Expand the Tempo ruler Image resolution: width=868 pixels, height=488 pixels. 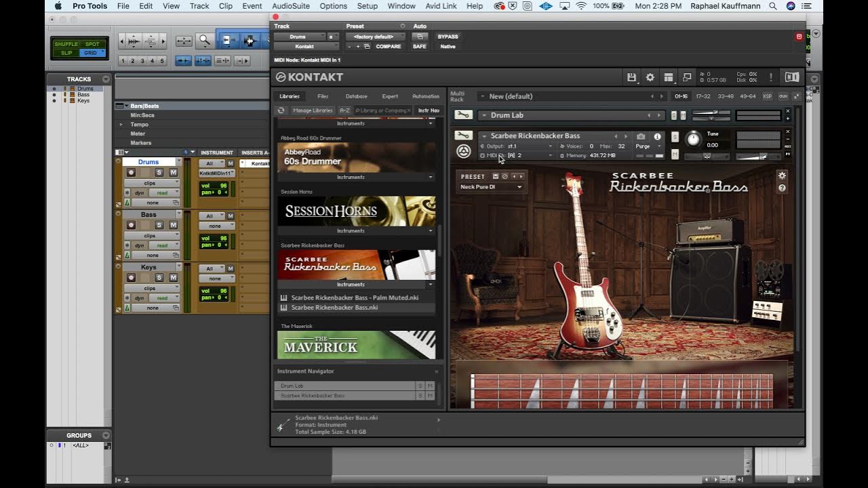click(121, 125)
